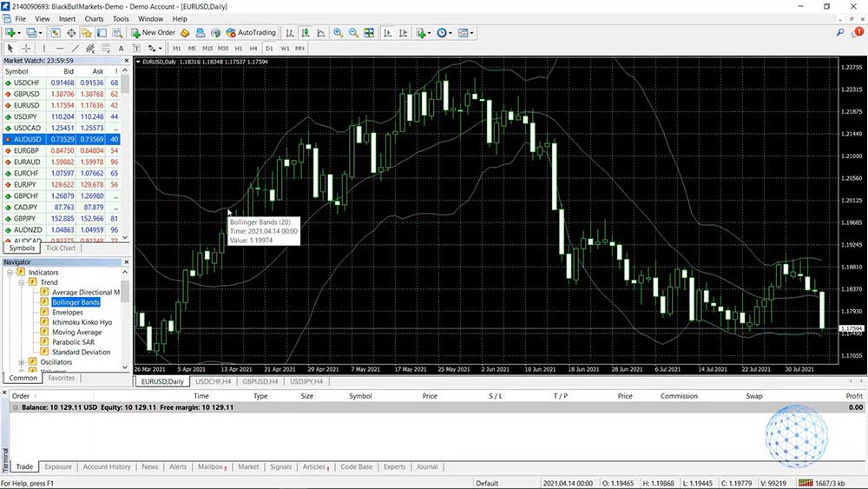Select the trendline drawing tool
Image resolution: width=868 pixels, height=489 pixels.
[76, 49]
